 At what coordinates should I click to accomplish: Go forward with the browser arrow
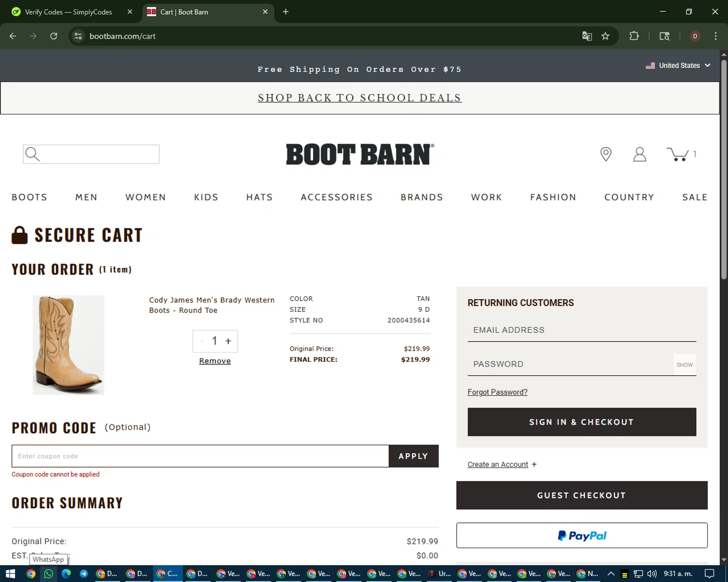tap(33, 36)
